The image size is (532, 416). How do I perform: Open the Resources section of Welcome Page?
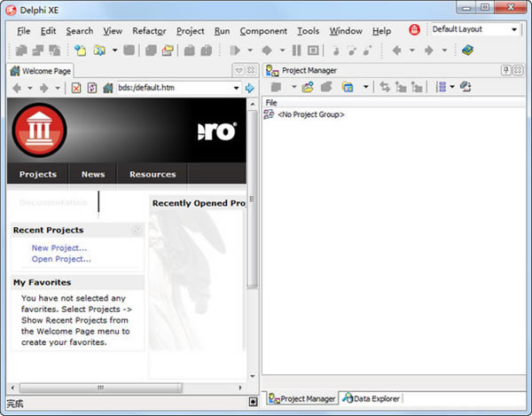(x=153, y=174)
